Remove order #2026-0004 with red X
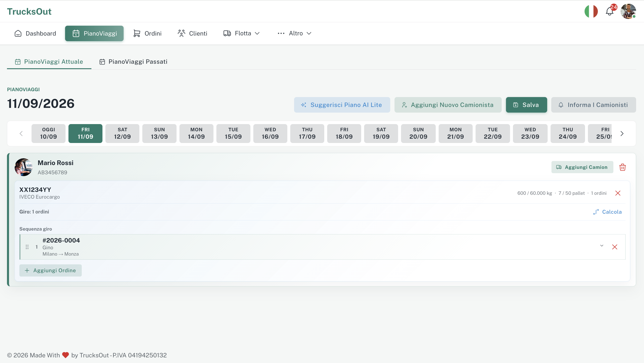 click(x=615, y=247)
